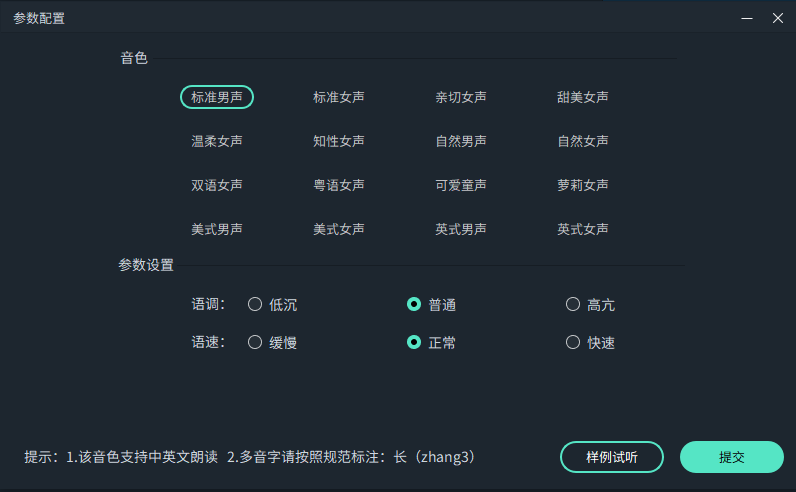
Task: Pick the 甜美女声 voice option
Action: click(x=582, y=97)
